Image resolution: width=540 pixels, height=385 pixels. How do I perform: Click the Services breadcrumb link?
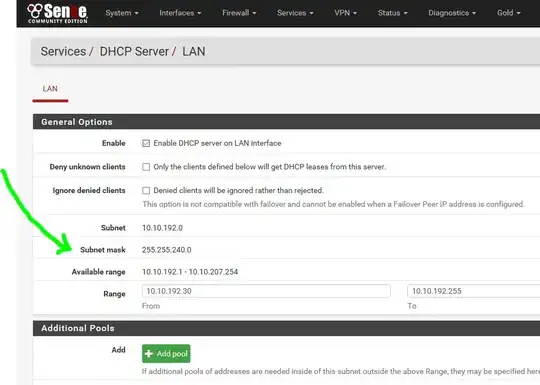pos(63,52)
